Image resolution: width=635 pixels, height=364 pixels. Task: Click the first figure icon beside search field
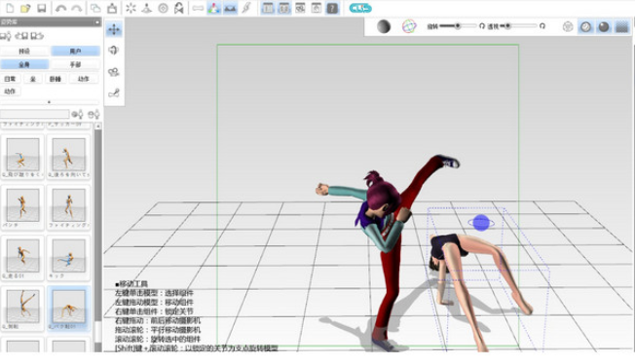pos(77,114)
